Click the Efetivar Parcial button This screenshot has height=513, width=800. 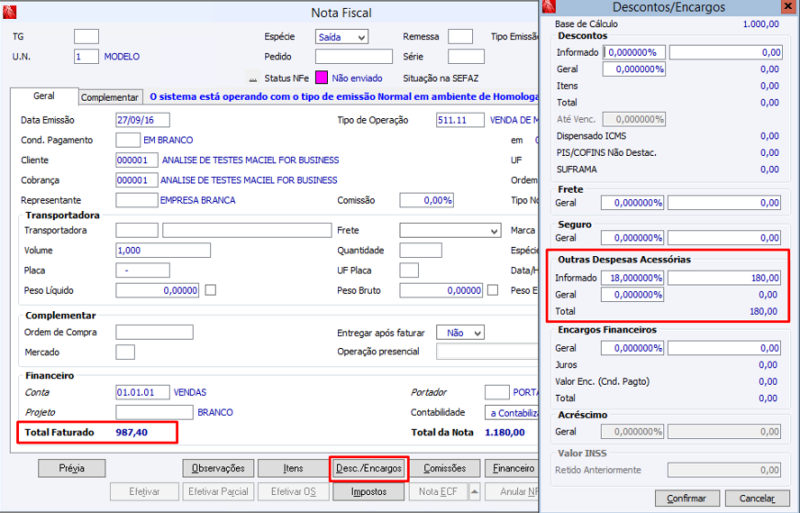point(218,492)
